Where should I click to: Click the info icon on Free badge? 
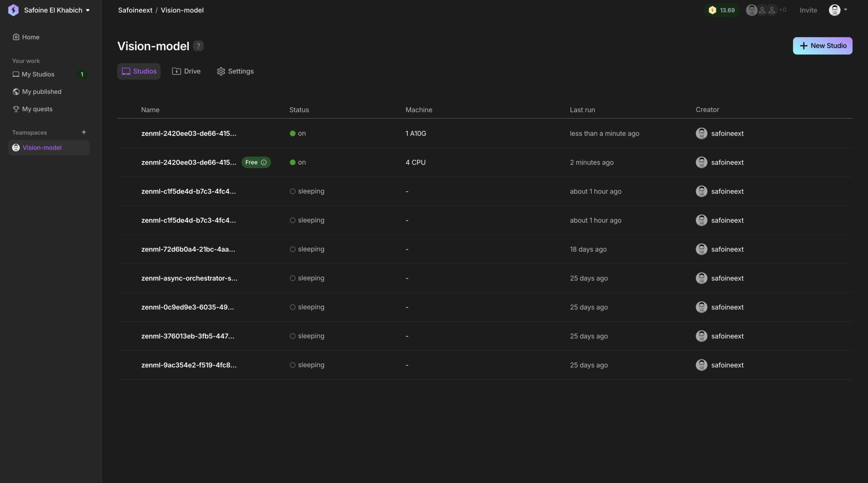(264, 163)
